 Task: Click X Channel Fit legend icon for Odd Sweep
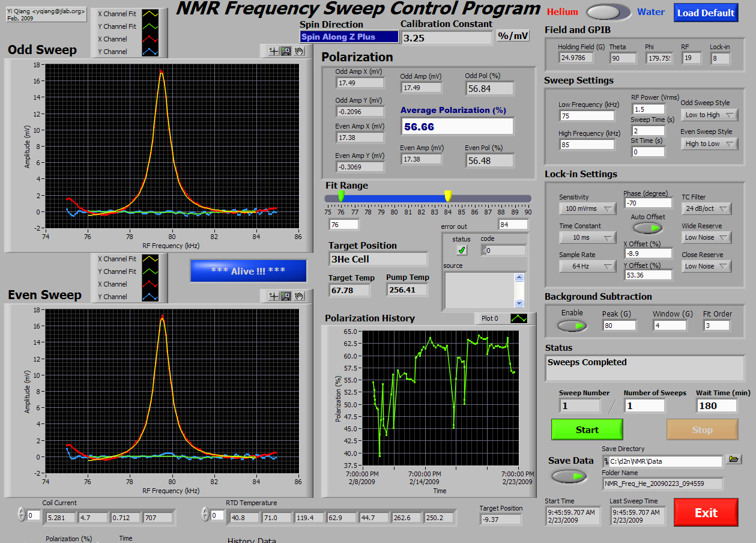tap(150, 14)
